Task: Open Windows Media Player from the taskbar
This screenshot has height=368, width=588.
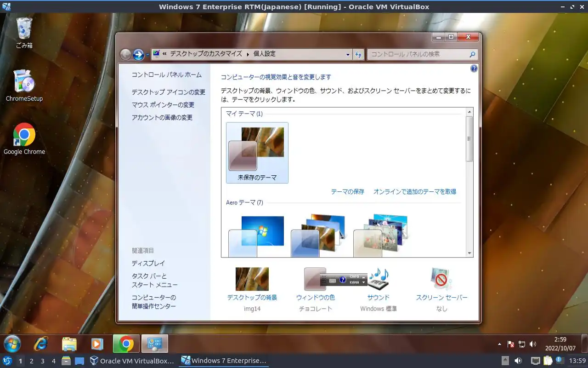Action: click(97, 344)
